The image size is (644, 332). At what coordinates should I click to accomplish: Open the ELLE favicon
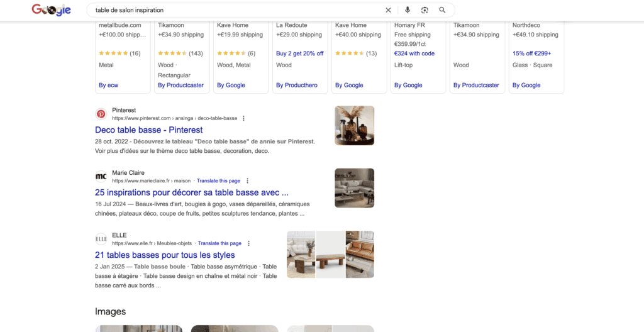[x=101, y=239]
